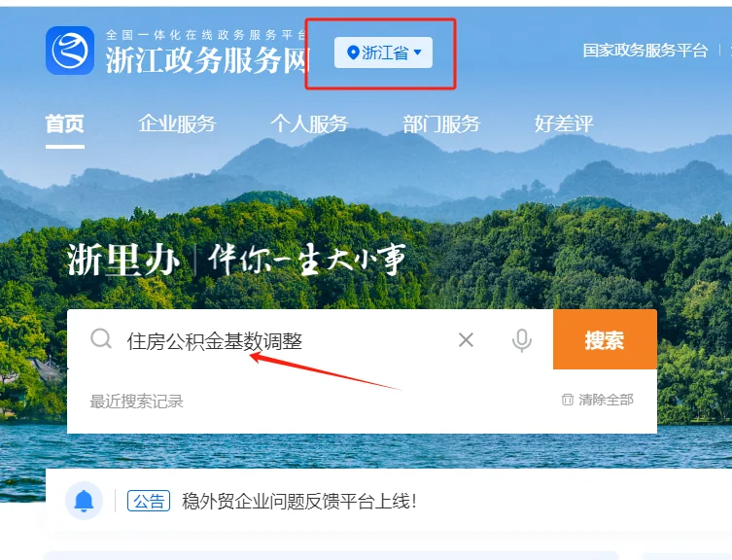Click the dropdown arrow next to 浙江省
This screenshot has height=560, width=732.
coord(418,52)
